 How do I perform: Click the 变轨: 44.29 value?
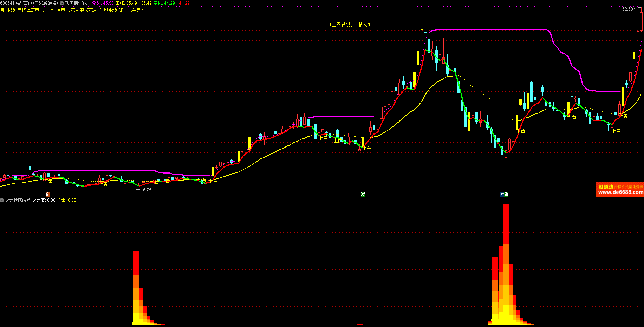click(x=164, y=3)
